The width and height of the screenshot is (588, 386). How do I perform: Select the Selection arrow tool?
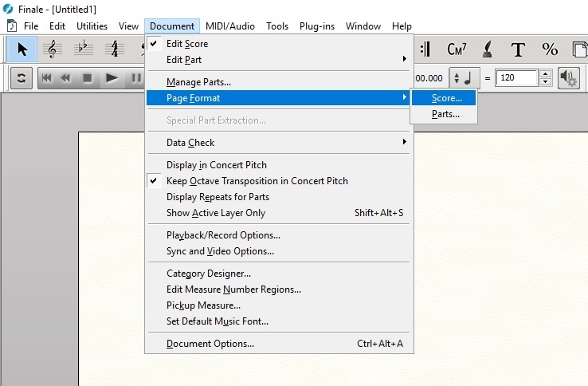click(22, 49)
